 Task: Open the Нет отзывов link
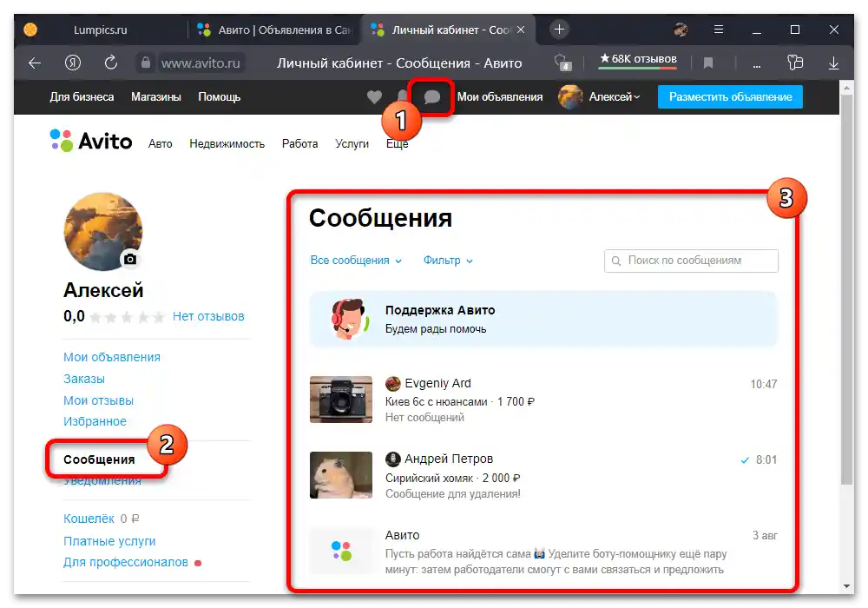point(208,316)
